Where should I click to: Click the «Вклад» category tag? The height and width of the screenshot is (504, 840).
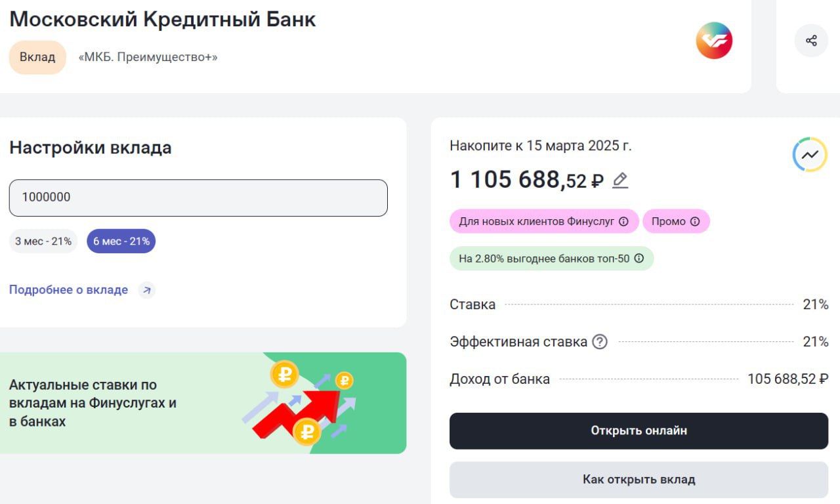click(37, 57)
